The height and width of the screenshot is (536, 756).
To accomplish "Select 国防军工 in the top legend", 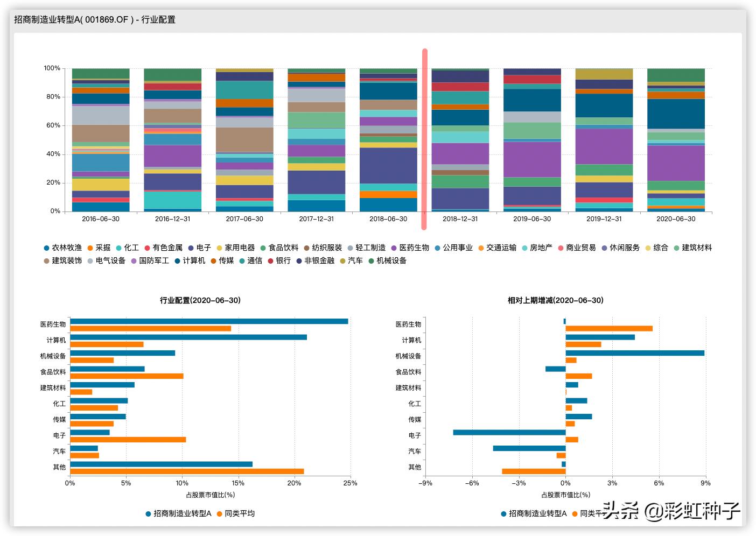I will coord(150,260).
